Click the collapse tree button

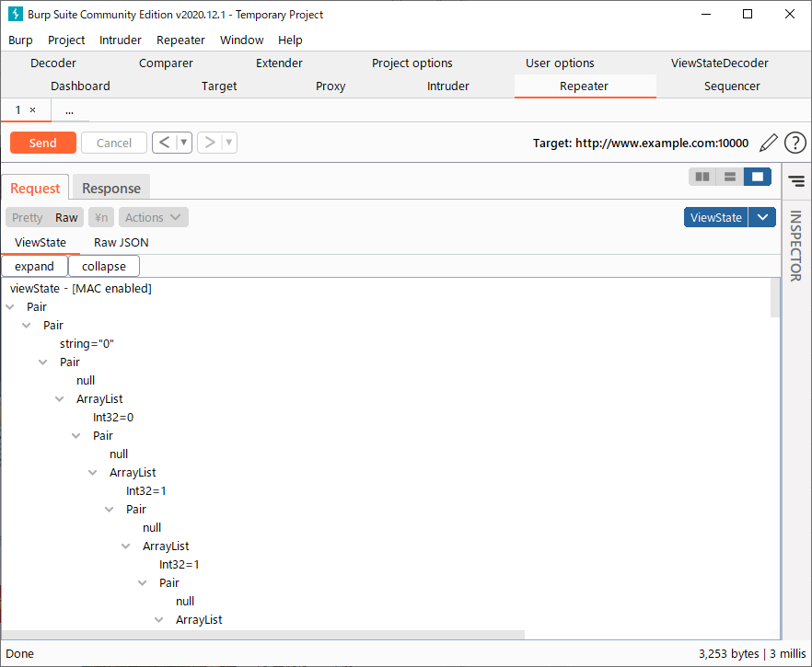(103, 266)
